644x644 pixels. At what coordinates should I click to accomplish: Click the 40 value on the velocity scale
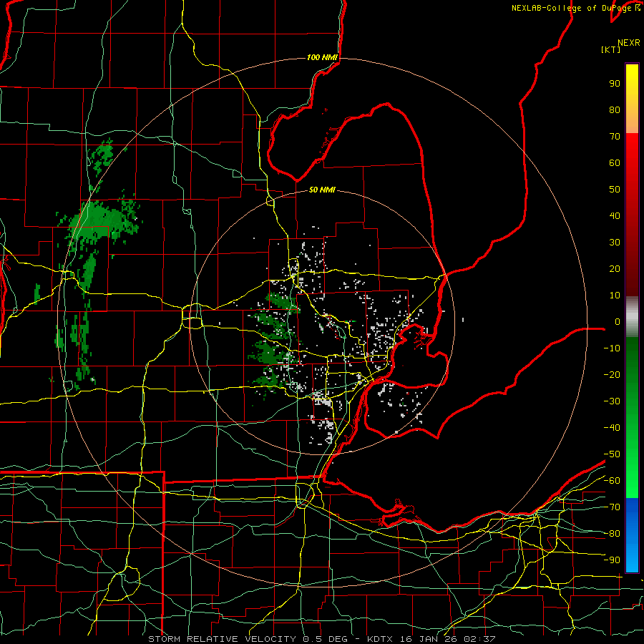coord(615,215)
